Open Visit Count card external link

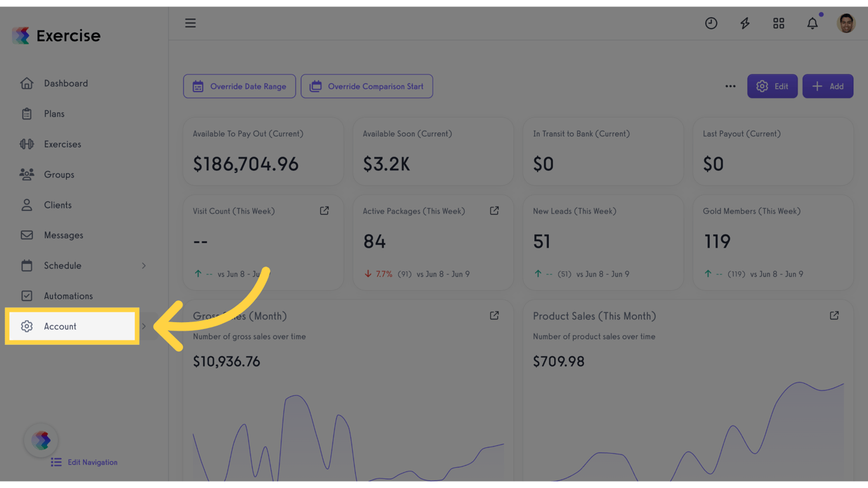325,211
